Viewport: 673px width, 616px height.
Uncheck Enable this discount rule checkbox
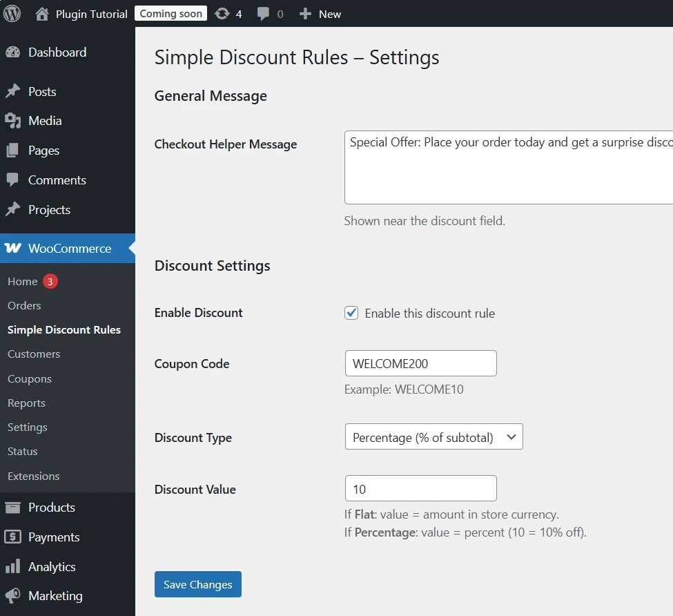point(352,313)
